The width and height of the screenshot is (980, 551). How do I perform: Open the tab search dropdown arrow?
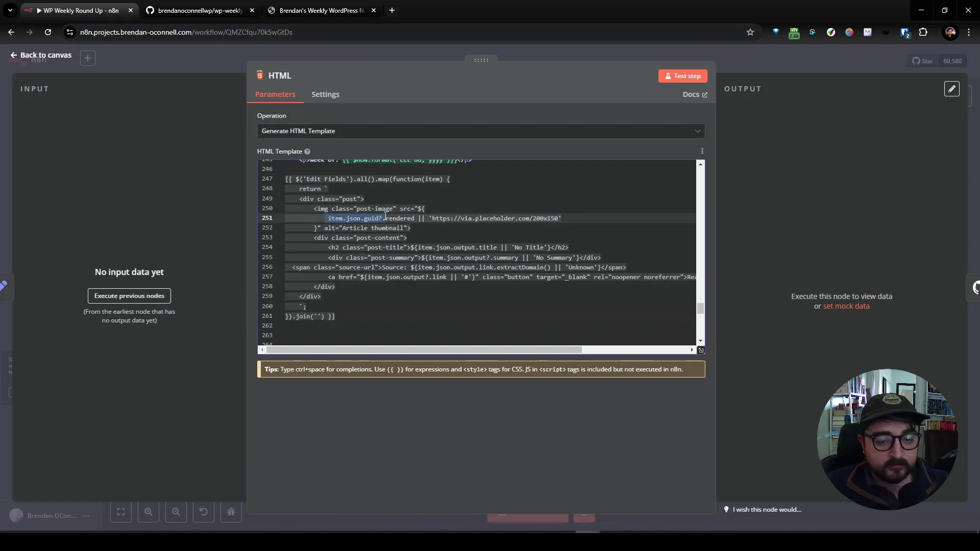[10, 10]
